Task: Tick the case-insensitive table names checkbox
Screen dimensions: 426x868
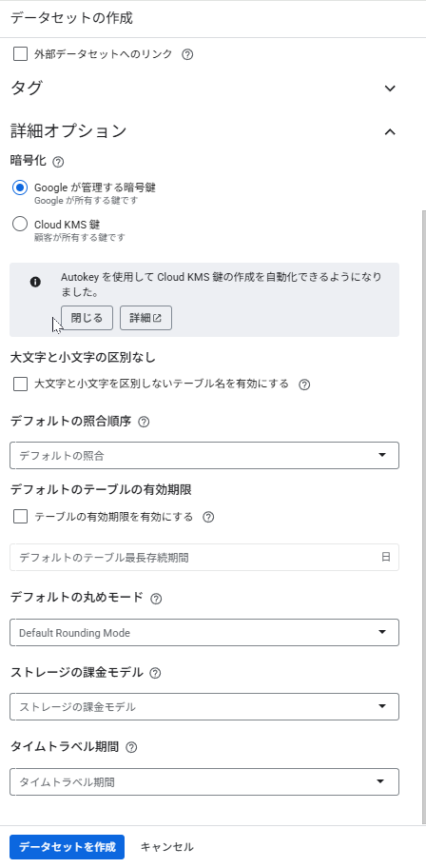Action: [21, 385]
